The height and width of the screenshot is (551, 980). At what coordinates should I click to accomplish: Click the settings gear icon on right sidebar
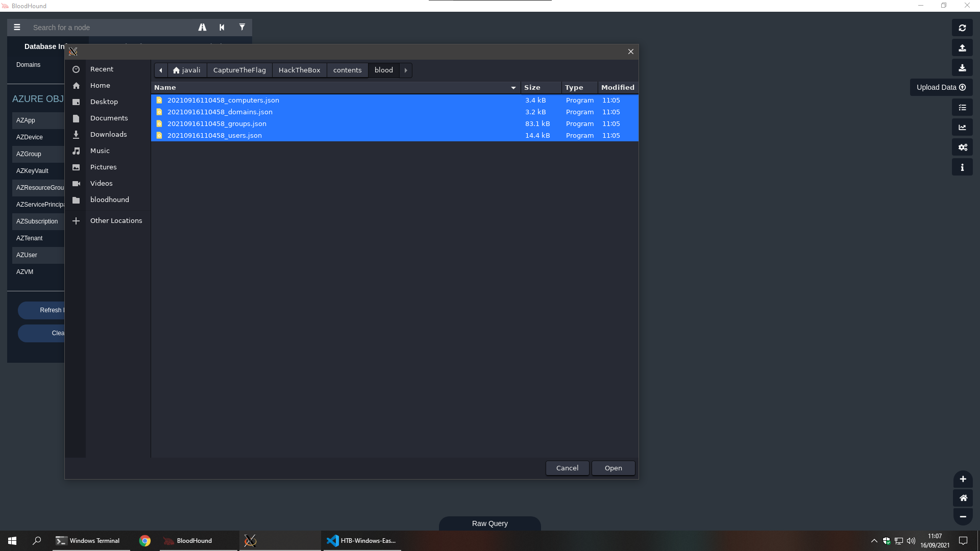tap(963, 147)
